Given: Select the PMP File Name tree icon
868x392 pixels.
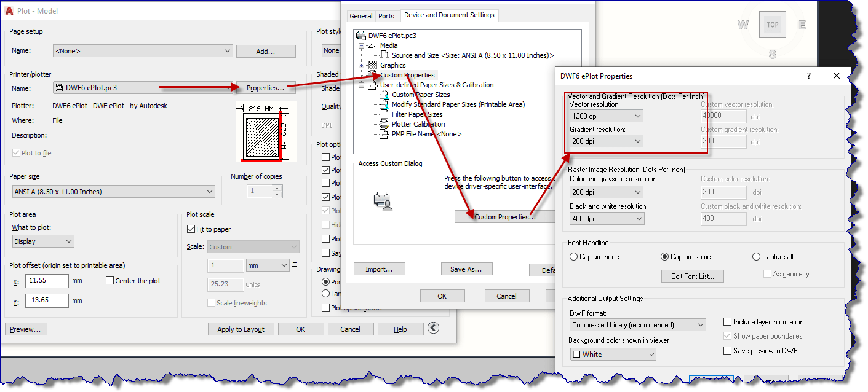Looking at the screenshot, I should pyautogui.click(x=384, y=134).
